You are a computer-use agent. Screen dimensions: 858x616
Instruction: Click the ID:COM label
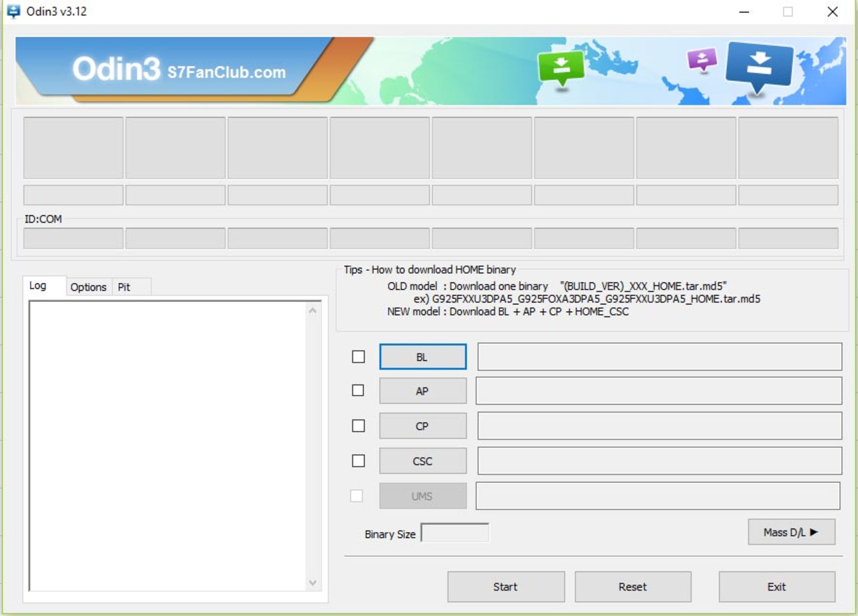click(43, 219)
